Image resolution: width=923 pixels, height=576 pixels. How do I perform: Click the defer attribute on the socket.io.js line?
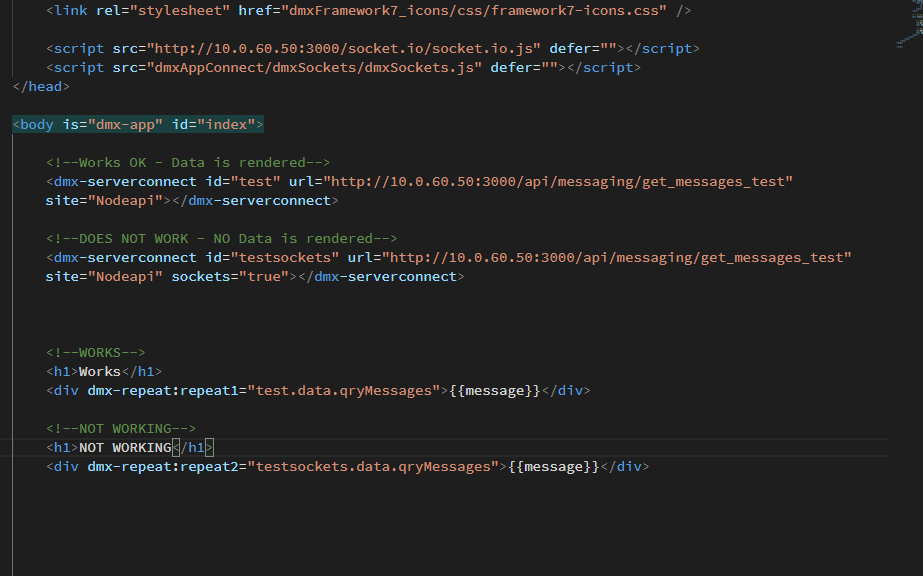click(583, 48)
